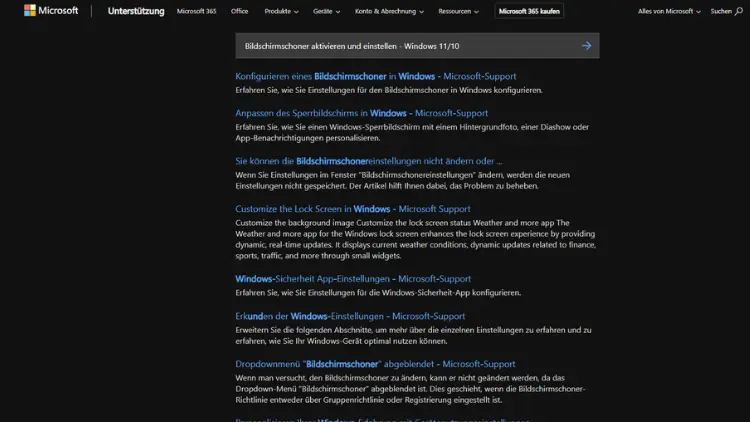
Task: Click description mentioning Hintergrundfoto, einer Diashow
Action: (412, 133)
